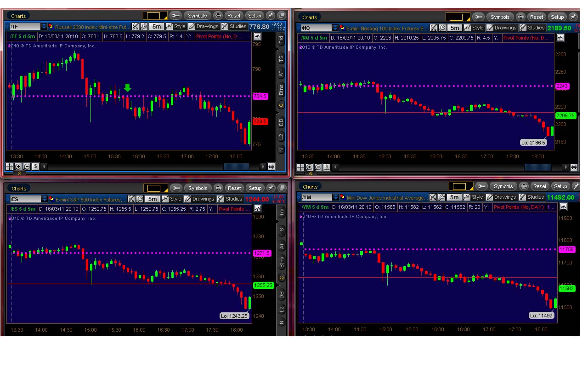This screenshot has height=368, width=588.
Task: Click the color link icon next to the /ES symbol
Action: point(51,199)
